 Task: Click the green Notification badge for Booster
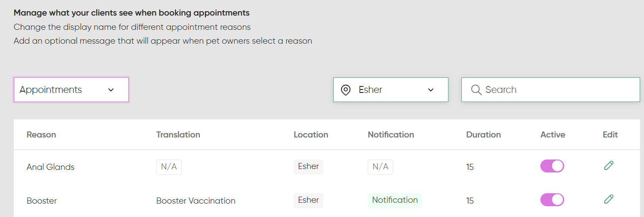[395, 200]
